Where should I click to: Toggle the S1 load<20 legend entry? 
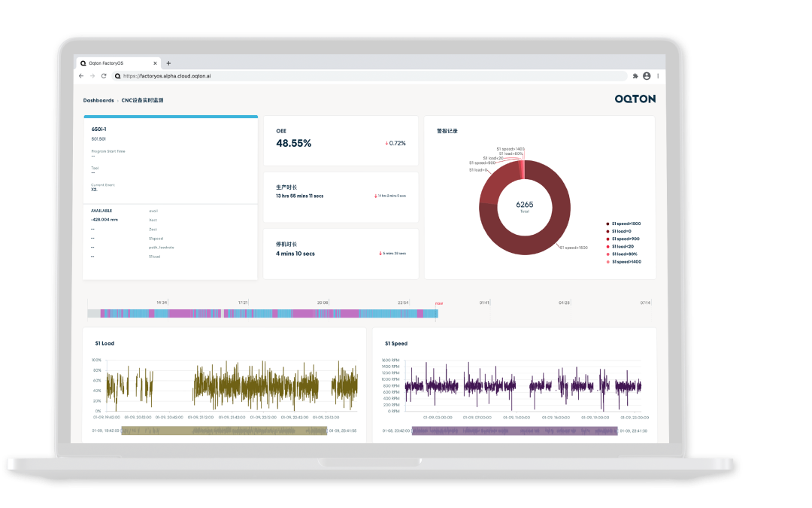coord(620,247)
